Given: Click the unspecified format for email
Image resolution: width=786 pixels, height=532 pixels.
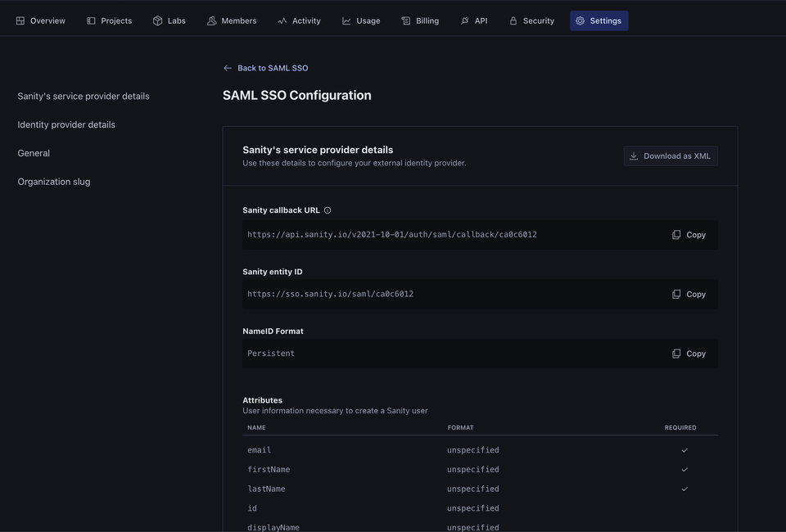Looking at the screenshot, I should tap(472, 450).
